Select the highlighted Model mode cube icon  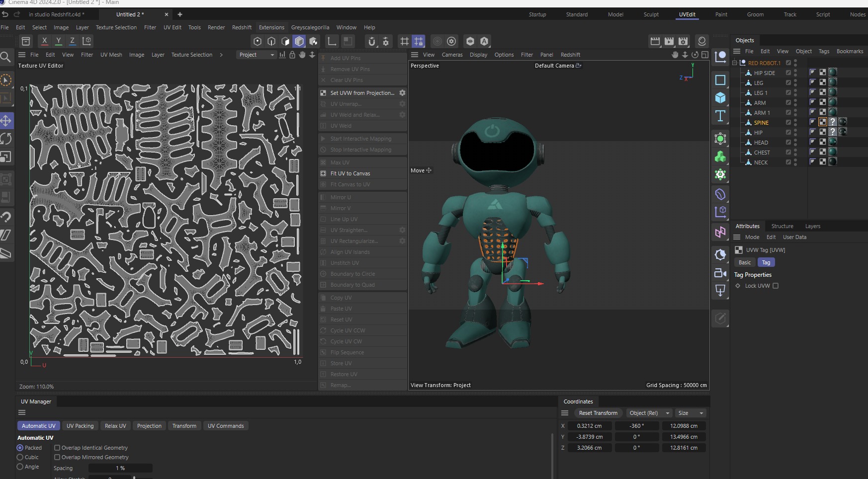299,41
